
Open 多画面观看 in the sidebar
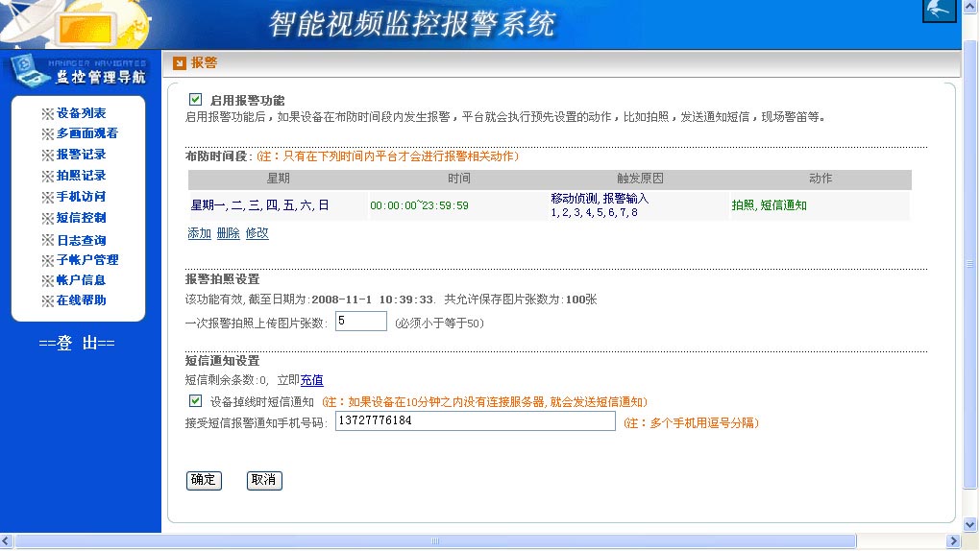pos(86,133)
